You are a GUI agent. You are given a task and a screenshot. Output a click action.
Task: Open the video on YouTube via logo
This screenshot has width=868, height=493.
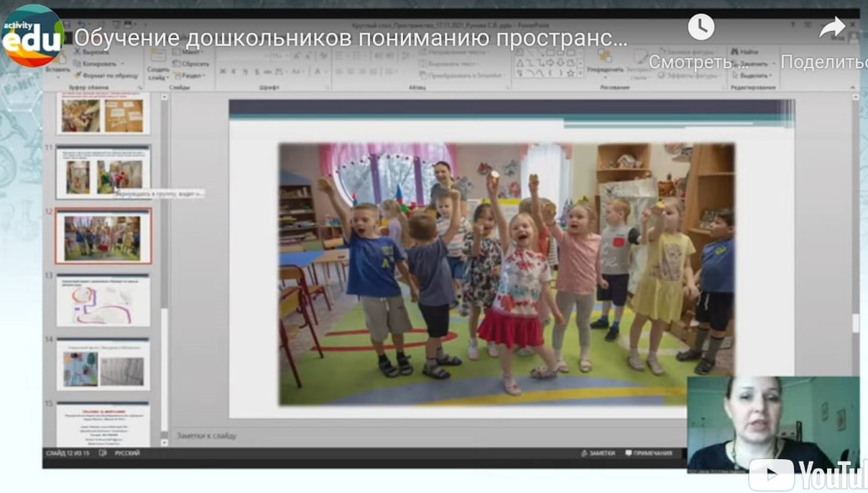(808, 474)
